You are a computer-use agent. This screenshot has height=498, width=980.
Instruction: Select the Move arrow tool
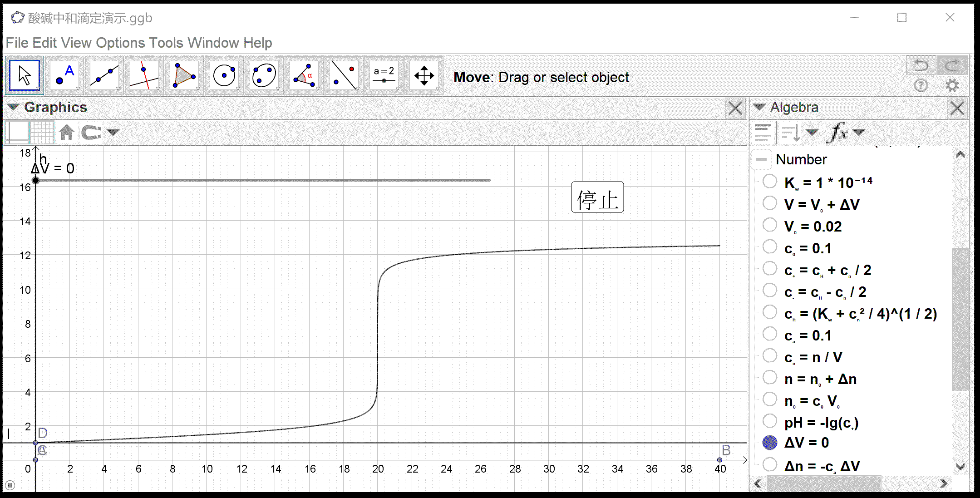[25, 75]
